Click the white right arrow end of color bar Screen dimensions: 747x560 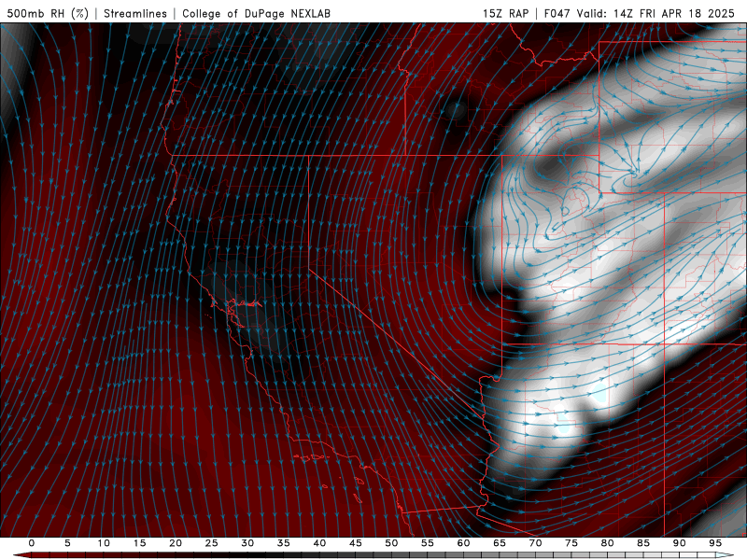pos(726,555)
